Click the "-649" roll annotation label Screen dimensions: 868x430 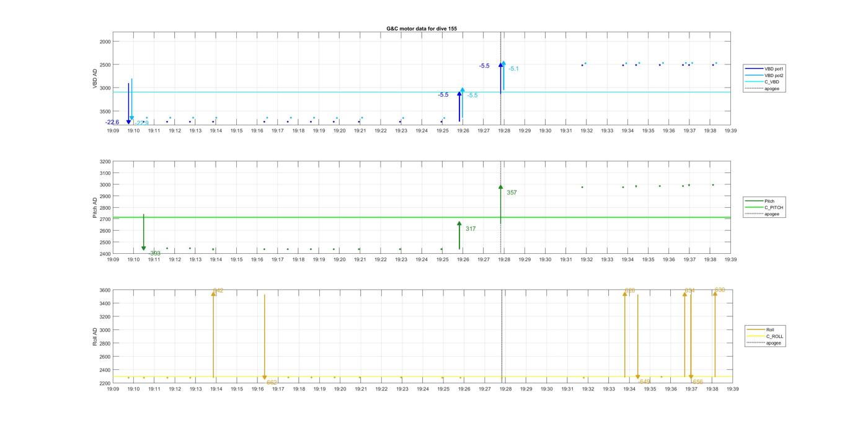coord(644,382)
